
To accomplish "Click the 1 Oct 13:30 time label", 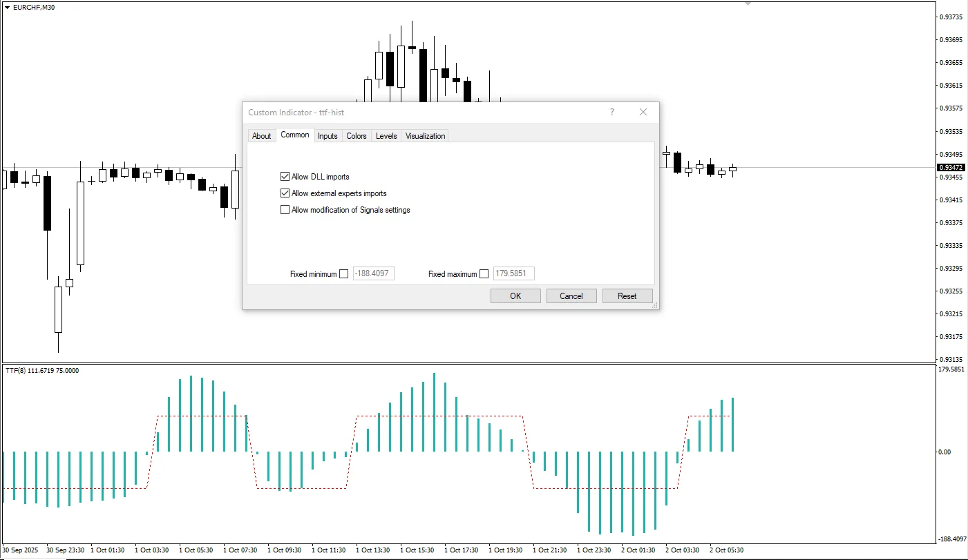I will tap(373, 550).
